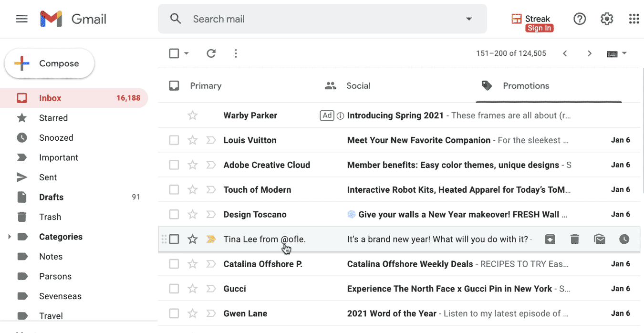Mark Design Toscano email as important
This screenshot has height=333, width=644.
click(211, 215)
